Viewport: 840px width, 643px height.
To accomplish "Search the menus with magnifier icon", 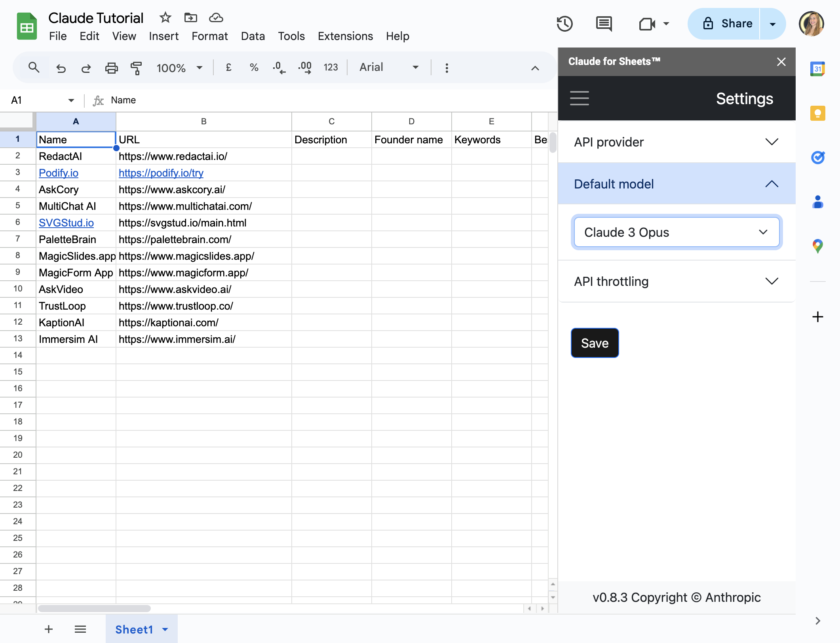I will [34, 68].
